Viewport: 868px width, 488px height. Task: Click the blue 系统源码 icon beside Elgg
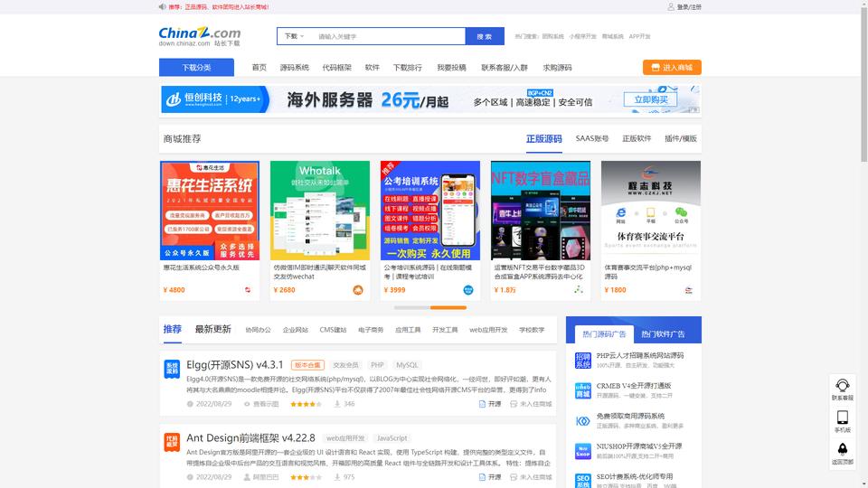pos(172,369)
